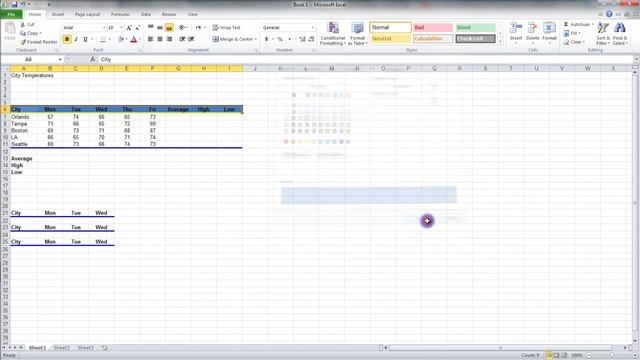Image resolution: width=640 pixels, height=360 pixels.
Task: Expand the Merge & Center dropdown arrow
Action: (256, 39)
